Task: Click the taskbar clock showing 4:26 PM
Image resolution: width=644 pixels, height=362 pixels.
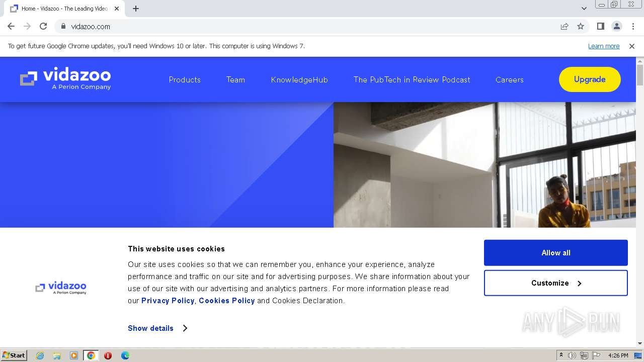Action: point(618,355)
